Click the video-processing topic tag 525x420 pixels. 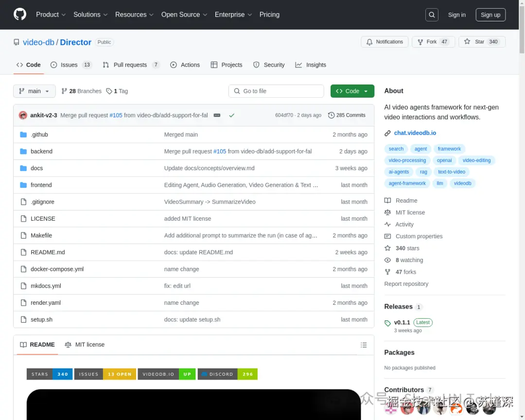(x=407, y=160)
